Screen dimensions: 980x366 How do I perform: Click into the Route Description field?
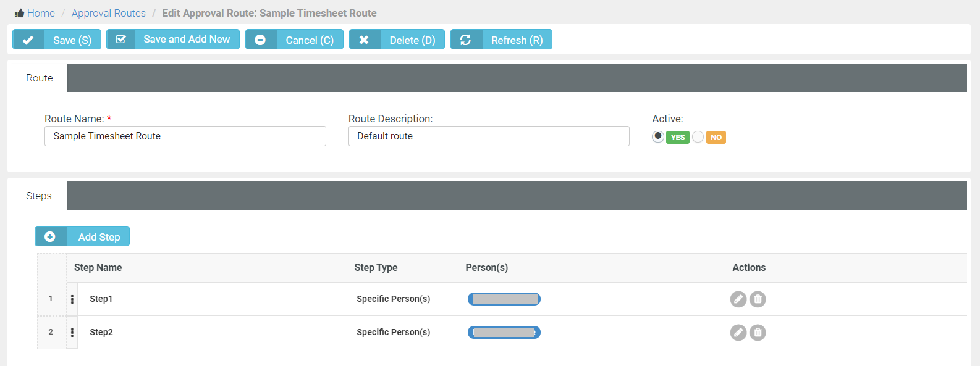[x=488, y=136]
